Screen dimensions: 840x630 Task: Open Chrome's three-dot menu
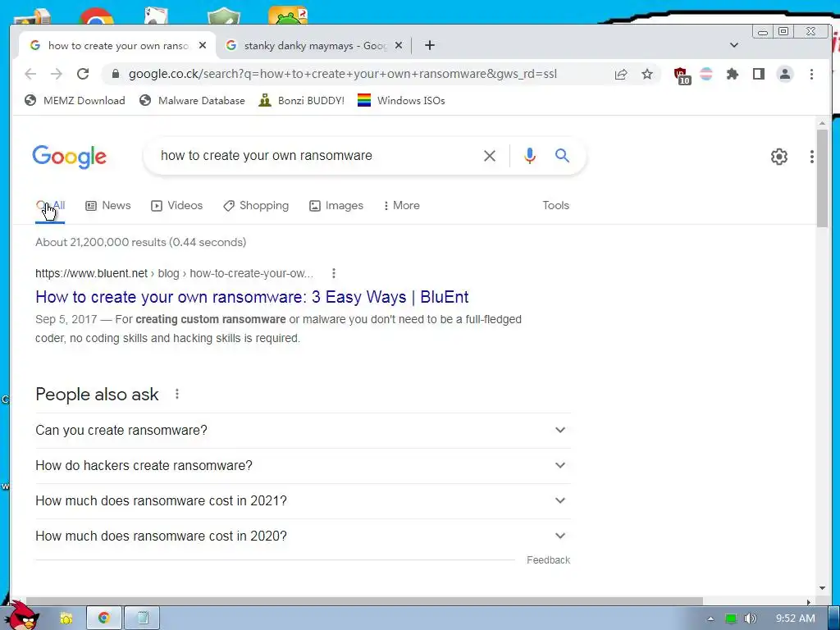coord(811,74)
